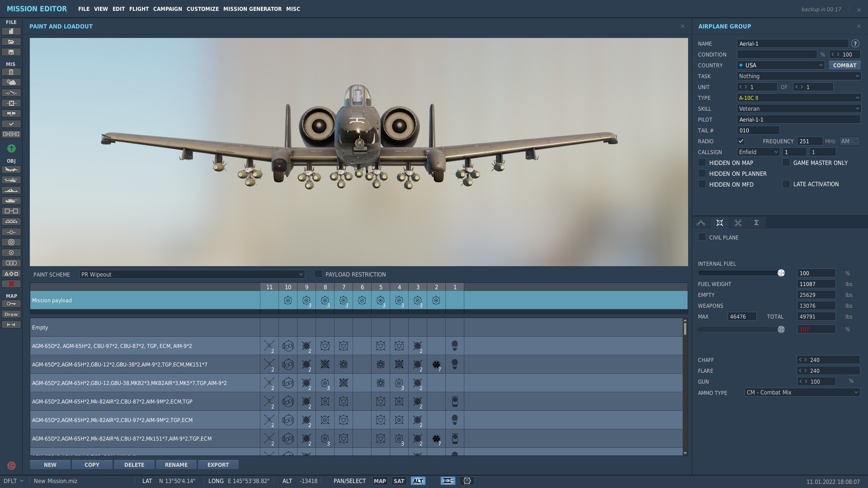Click the COMBAT button
The image size is (868, 488).
pos(844,65)
